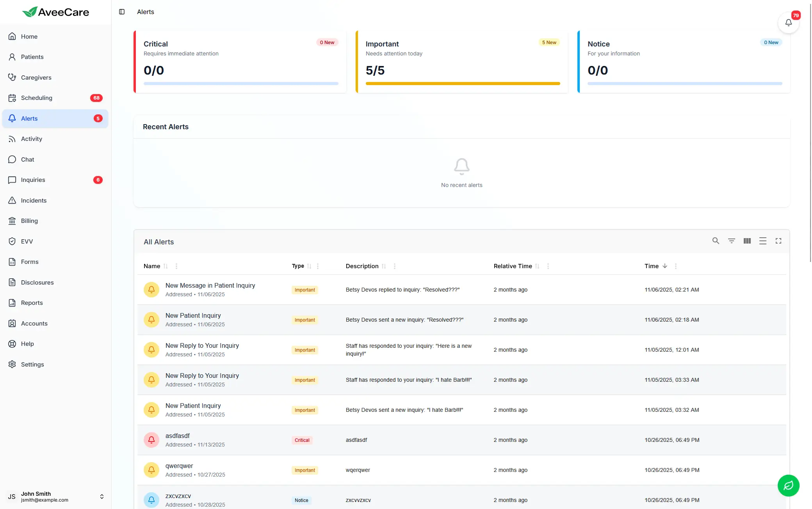The width and height of the screenshot is (812, 509).
Task: Toggle full-screen for All Alerts table
Action: [778, 241]
